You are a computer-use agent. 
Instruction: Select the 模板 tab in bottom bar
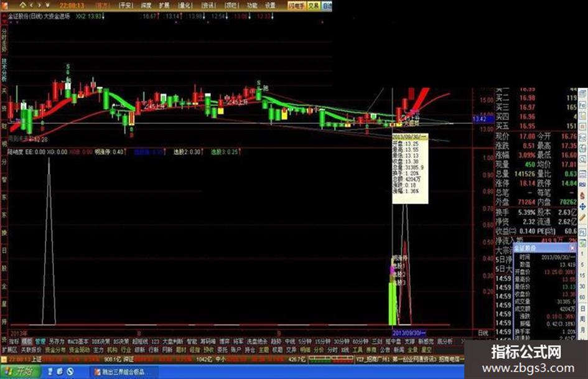[27, 342]
